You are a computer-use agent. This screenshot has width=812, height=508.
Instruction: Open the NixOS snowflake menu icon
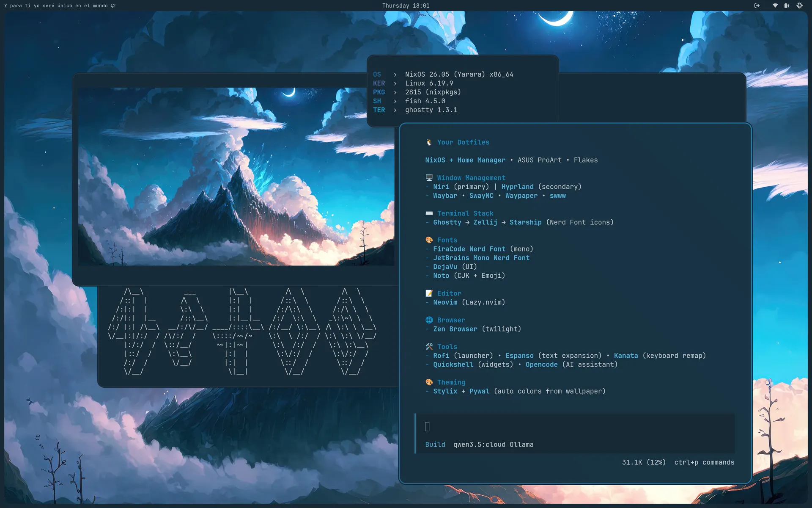click(799, 6)
